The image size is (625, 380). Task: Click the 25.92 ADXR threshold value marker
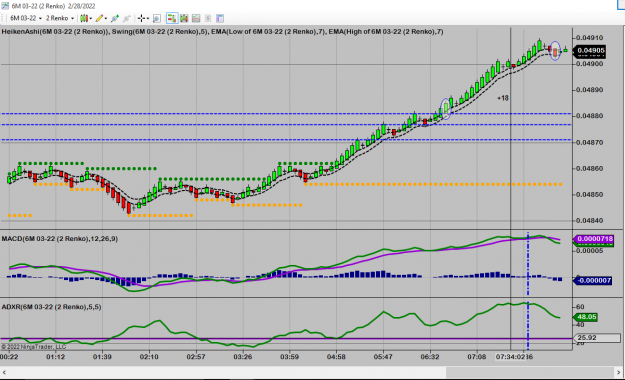coord(596,338)
